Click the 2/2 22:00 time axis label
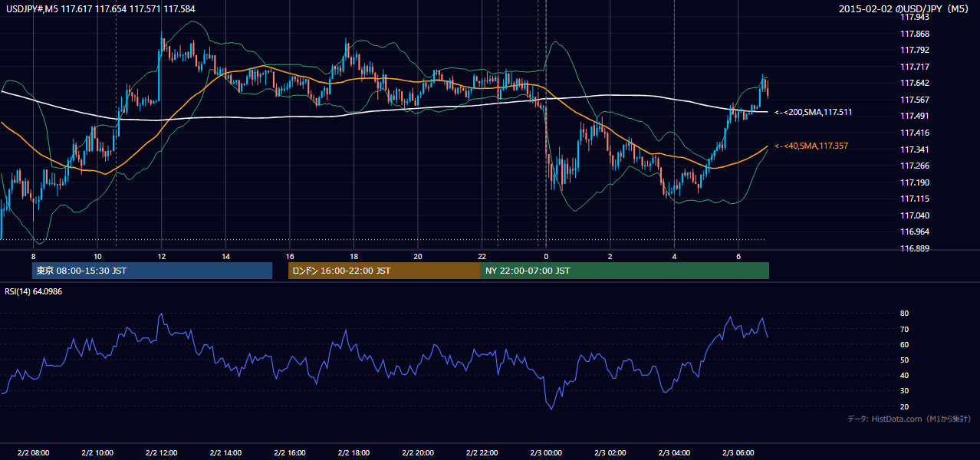 [482, 453]
